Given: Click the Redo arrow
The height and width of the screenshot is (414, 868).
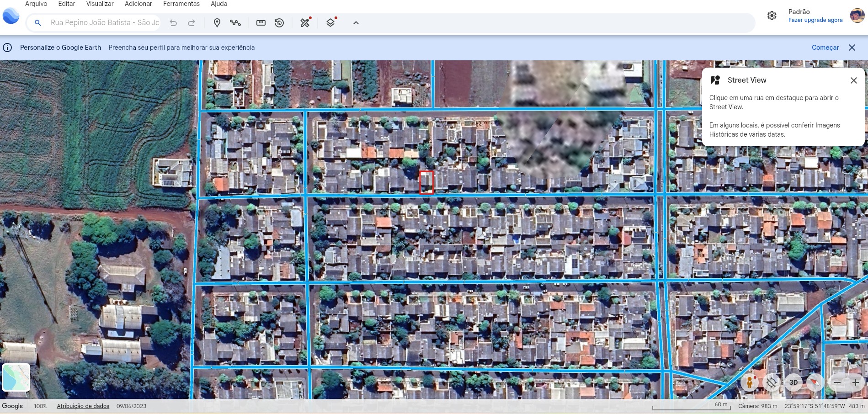Looking at the screenshot, I should point(192,23).
